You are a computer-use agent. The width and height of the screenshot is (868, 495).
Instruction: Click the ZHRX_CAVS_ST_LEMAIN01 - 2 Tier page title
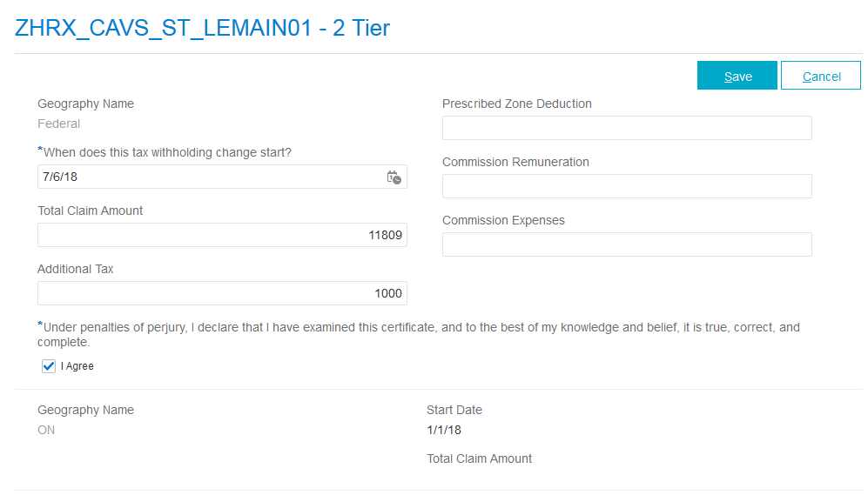(x=202, y=28)
